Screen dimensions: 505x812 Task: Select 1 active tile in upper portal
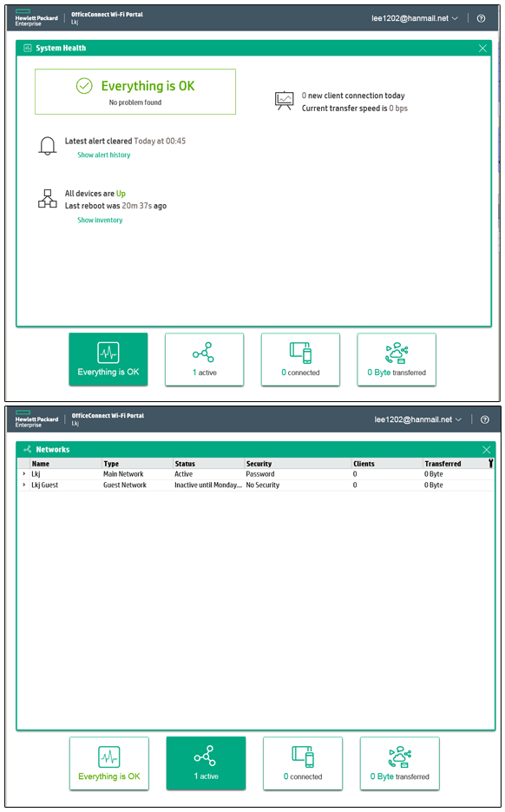click(x=205, y=360)
